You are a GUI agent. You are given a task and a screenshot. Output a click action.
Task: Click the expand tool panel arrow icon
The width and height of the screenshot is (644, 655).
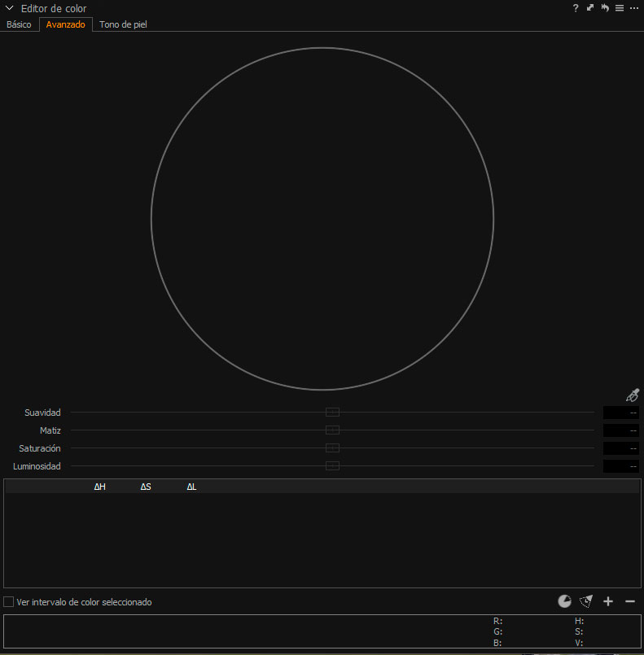pyautogui.click(x=590, y=8)
